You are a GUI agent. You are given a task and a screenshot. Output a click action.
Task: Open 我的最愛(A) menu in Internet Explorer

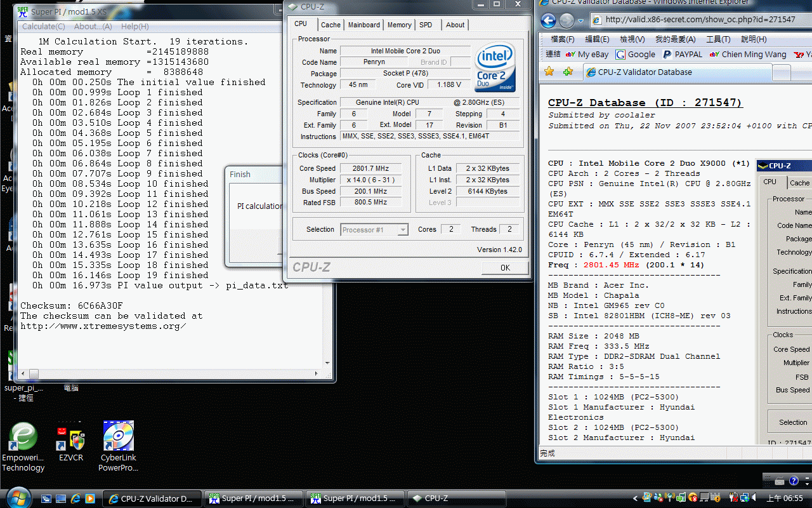pyautogui.click(x=676, y=39)
